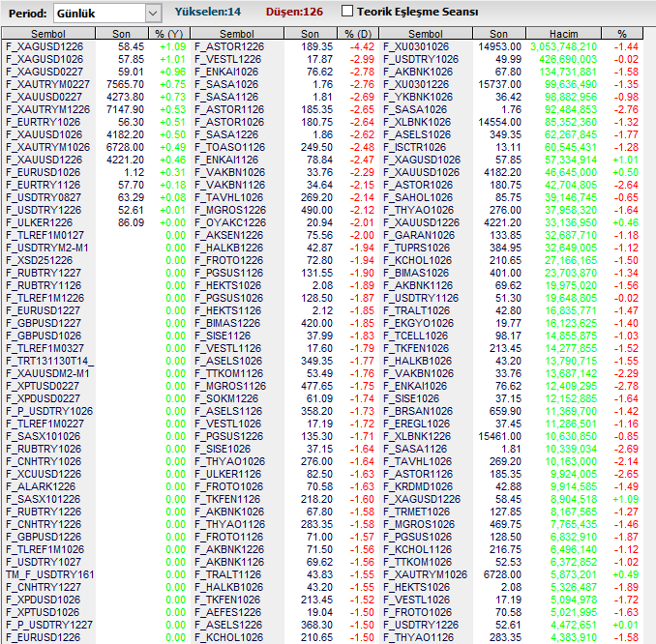Screen dimensions: 656x644
Task: Select F_VESTL1226 in fallers list
Action: coord(228,59)
